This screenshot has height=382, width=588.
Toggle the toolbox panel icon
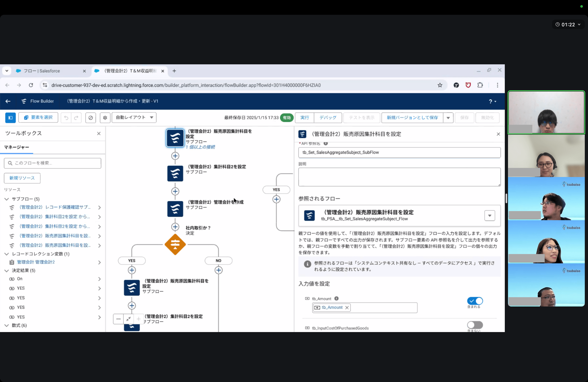10,118
